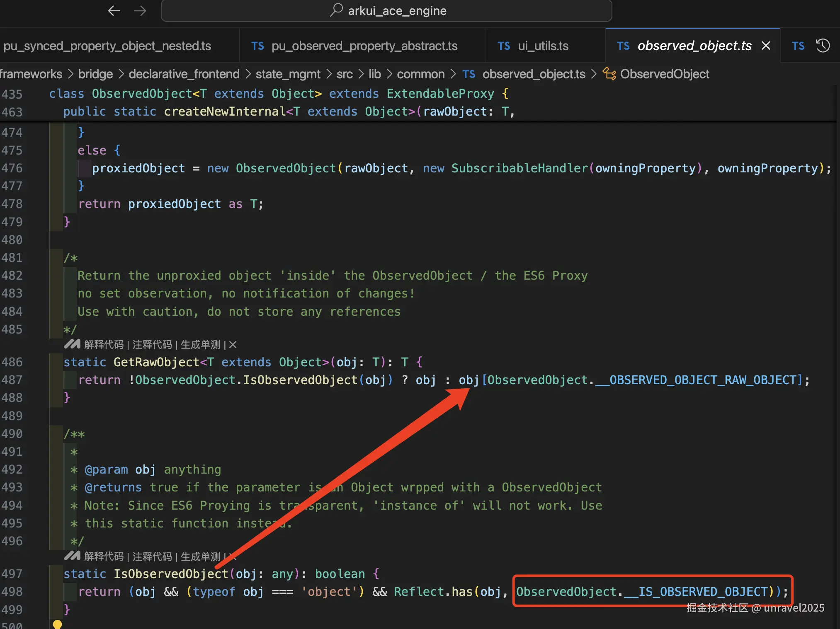This screenshot has width=840, height=629.
Task: Click the navigate back arrow
Action: (114, 11)
